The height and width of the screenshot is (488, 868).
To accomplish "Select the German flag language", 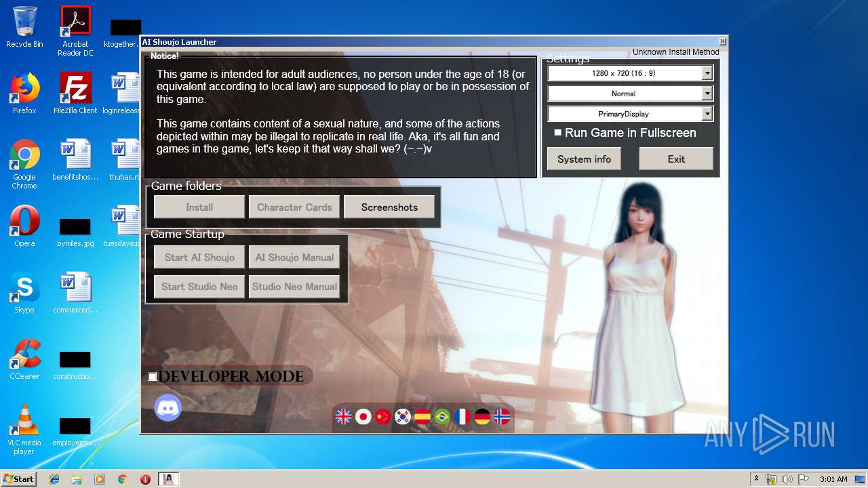I will coord(482,417).
